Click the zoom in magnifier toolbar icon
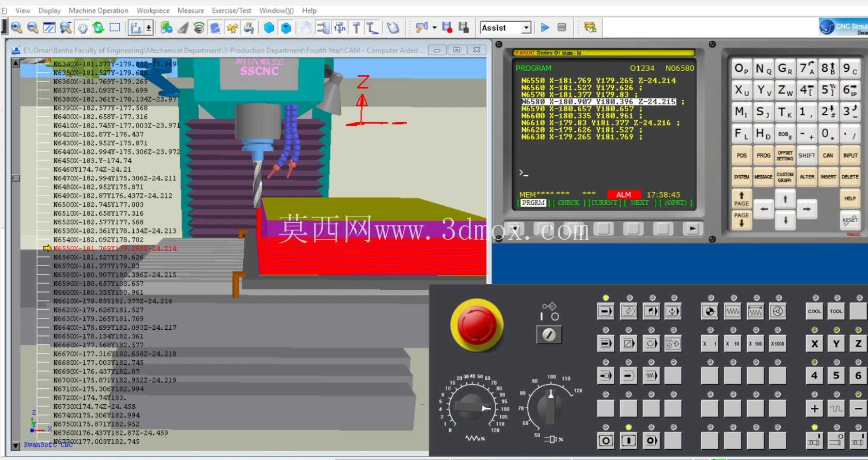 tap(17, 28)
